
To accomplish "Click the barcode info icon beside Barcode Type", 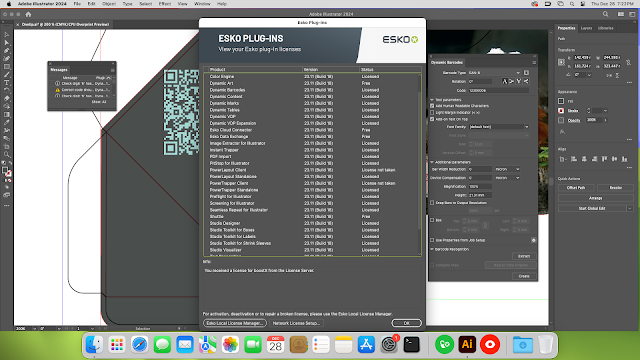I will [526, 73].
